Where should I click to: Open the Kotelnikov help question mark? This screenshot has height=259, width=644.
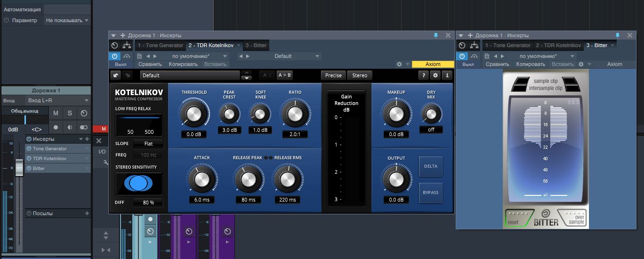click(424, 75)
